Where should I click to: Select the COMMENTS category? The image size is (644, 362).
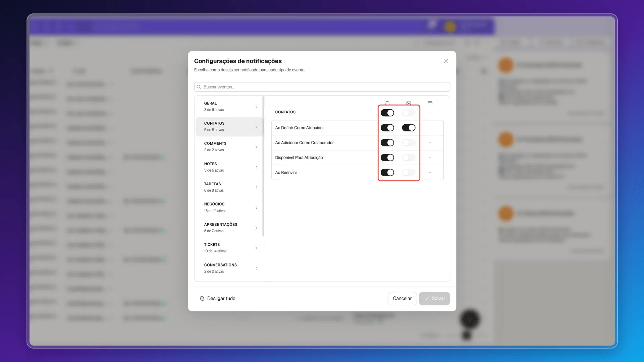(229, 147)
